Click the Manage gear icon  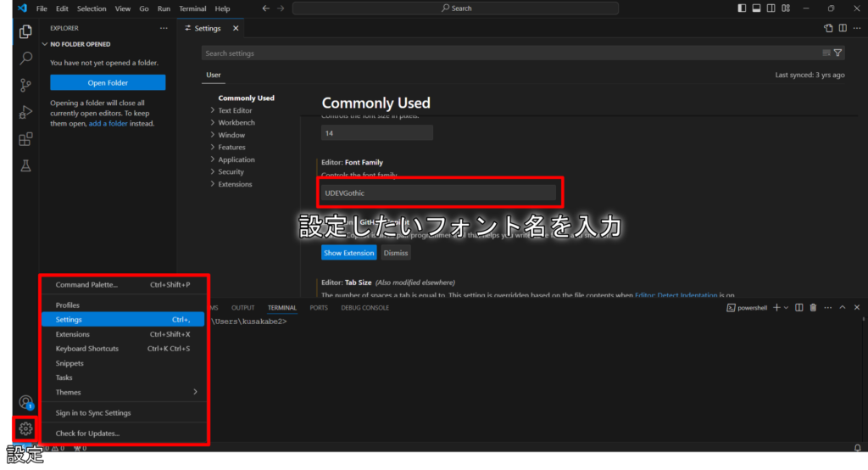25,428
